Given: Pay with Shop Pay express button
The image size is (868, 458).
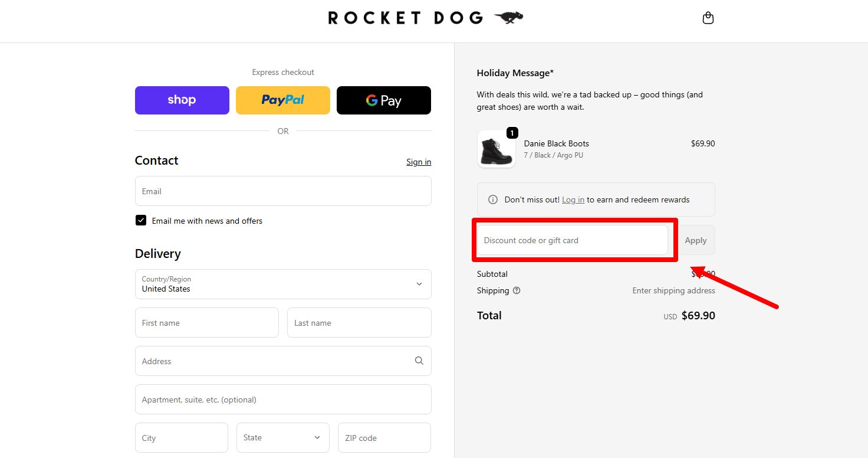Looking at the screenshot, I should [182, 100].
